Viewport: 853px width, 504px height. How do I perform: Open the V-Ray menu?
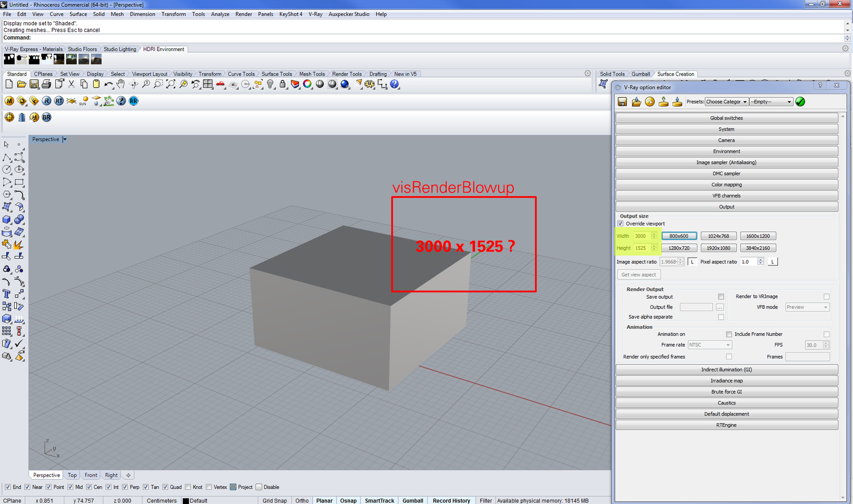coord(315,14)
